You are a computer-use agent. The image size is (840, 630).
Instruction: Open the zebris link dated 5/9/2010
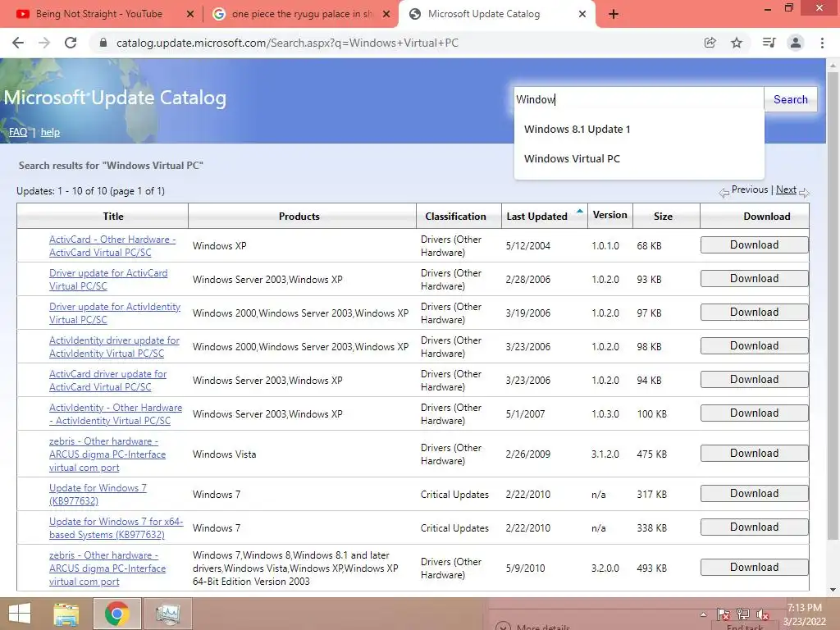[x=107, y=568]
